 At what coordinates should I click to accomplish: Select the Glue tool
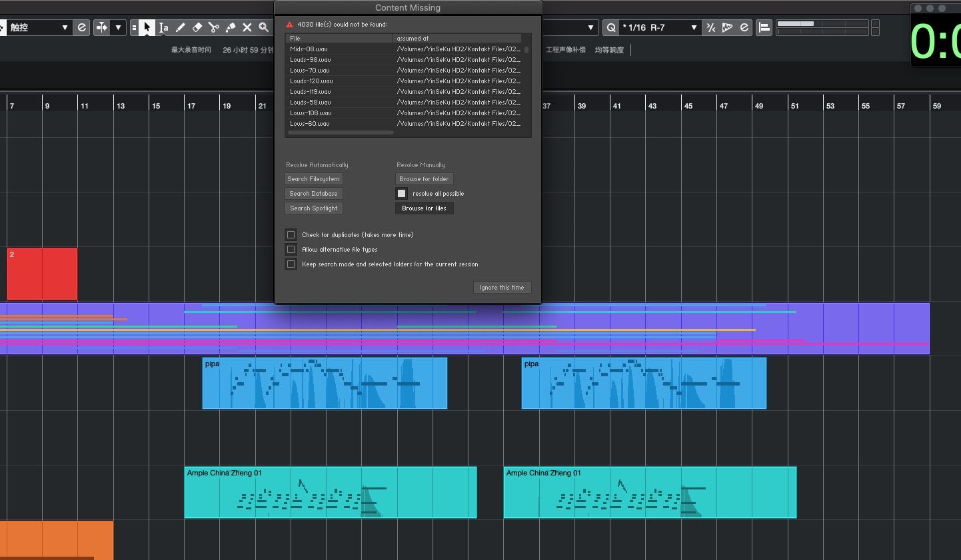coord(230,27)
